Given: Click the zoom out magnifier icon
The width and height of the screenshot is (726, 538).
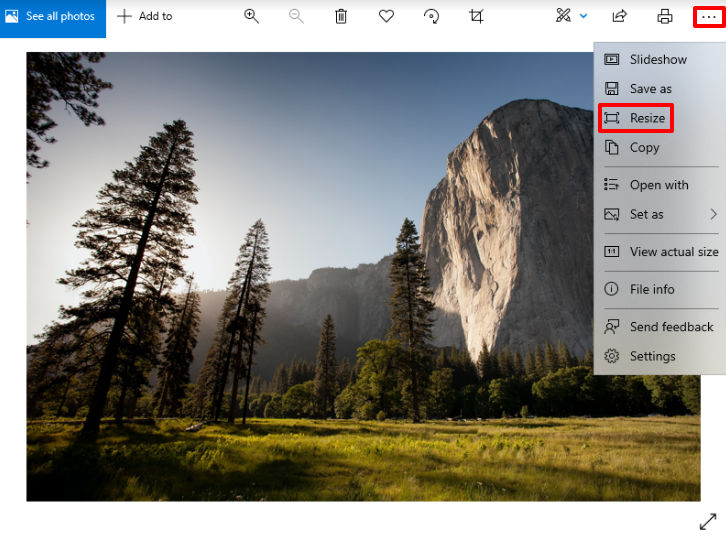Looking at the screenshot, I should click(296, 16).
